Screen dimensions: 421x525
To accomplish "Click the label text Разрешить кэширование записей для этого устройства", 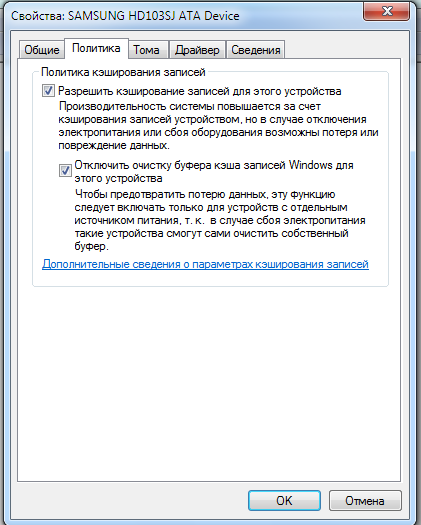I will pyautogui.click(x=200, y=91).
